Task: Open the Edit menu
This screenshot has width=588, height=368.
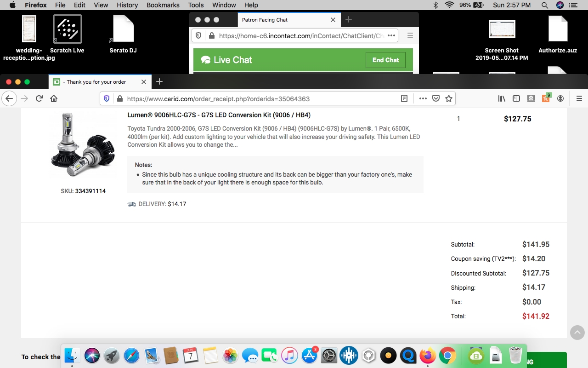Action: click(x=80, y=5)
